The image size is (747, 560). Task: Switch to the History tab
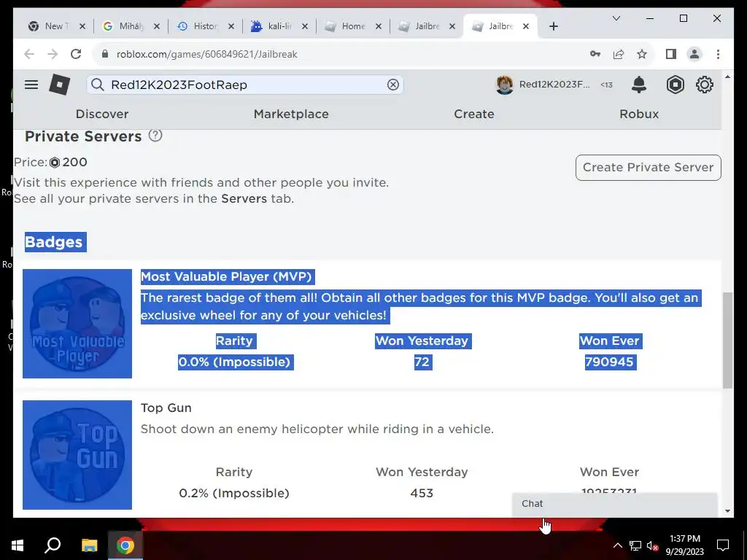[x=205, y=26]
